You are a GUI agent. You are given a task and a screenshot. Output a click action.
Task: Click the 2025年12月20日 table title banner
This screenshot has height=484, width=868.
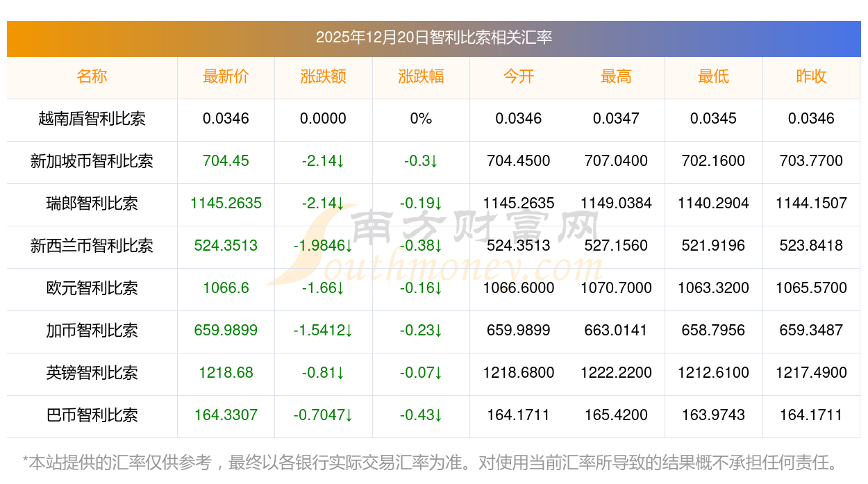tap(433, 37)
